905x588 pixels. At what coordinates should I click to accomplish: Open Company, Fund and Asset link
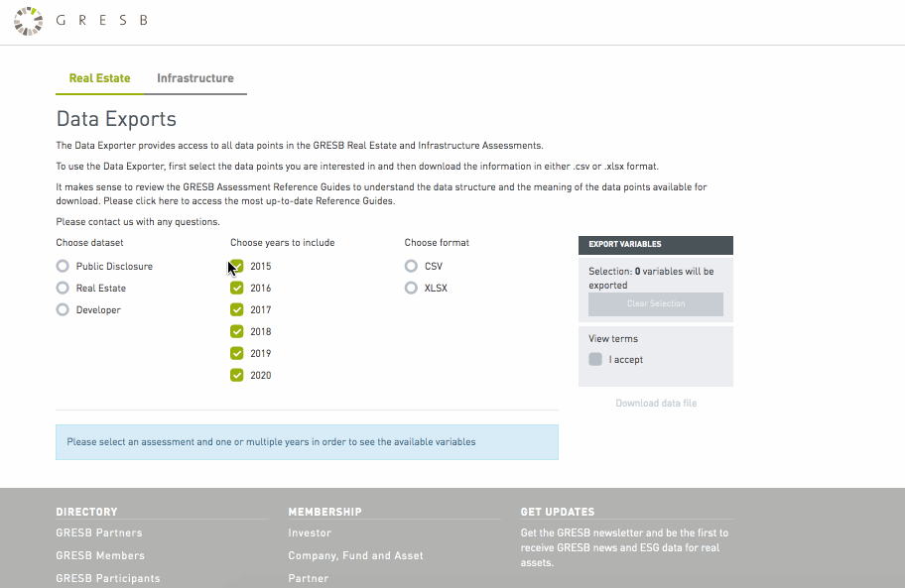click(x=356, y=555)
